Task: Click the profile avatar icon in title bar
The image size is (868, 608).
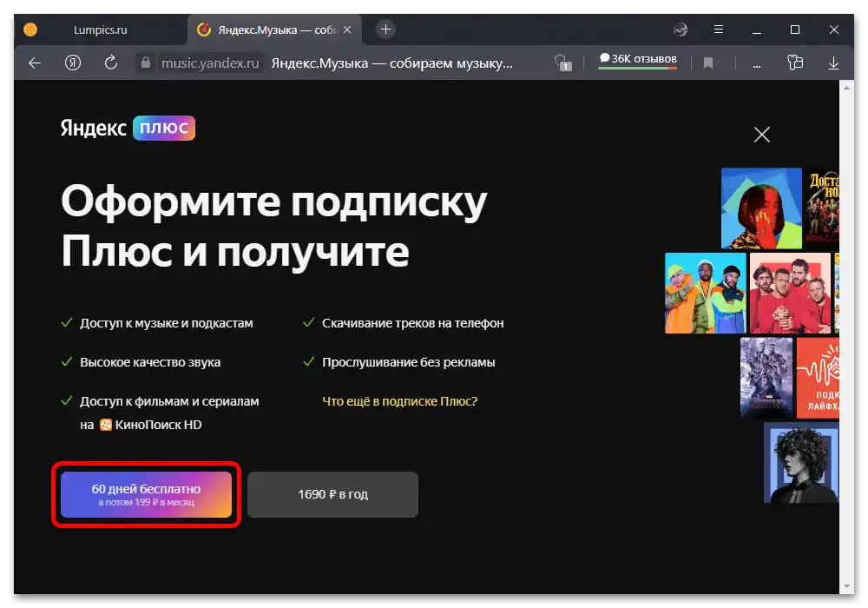Action: 681,30
